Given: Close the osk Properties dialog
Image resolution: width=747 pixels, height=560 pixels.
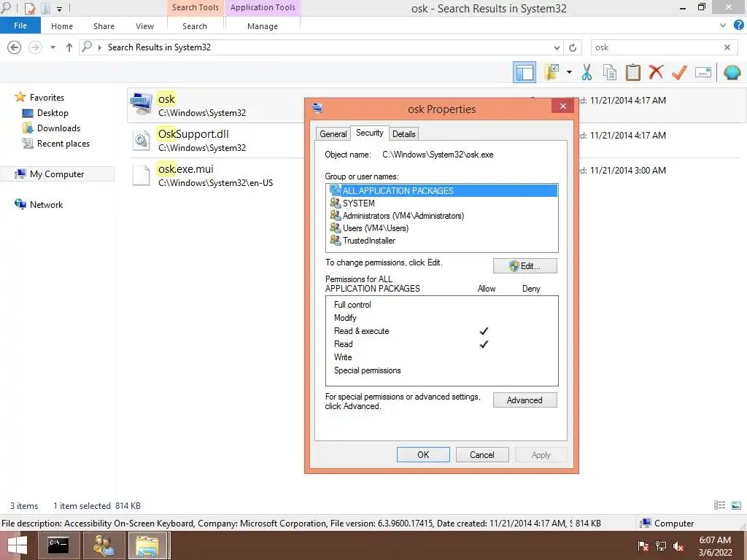Looking at the screenshot, I should point(562,106).
